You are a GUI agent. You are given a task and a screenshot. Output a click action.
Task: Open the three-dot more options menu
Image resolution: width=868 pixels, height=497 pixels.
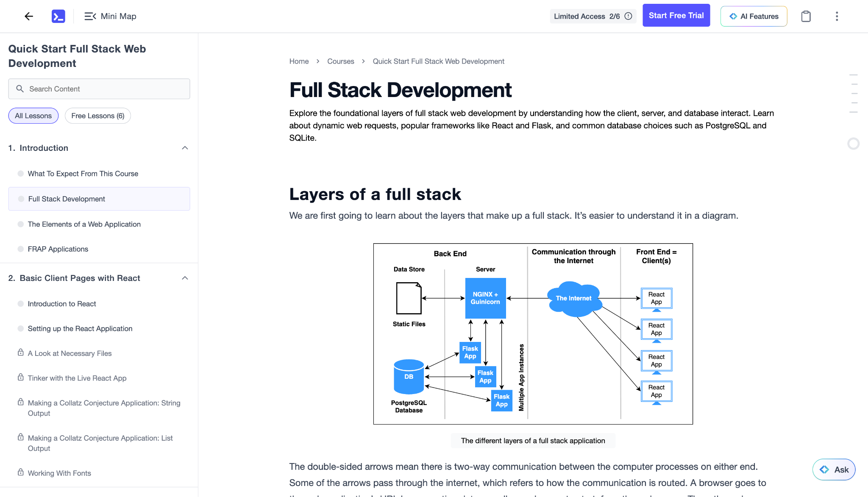[x=837, y=16]
